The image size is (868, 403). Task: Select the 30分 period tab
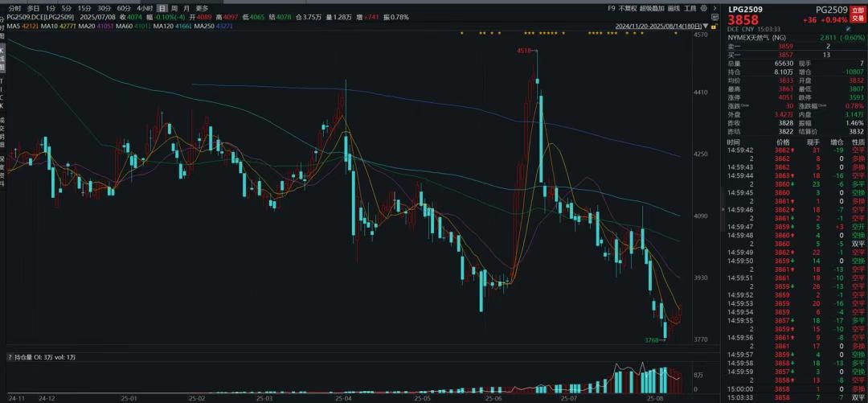[x=104, y=8]
